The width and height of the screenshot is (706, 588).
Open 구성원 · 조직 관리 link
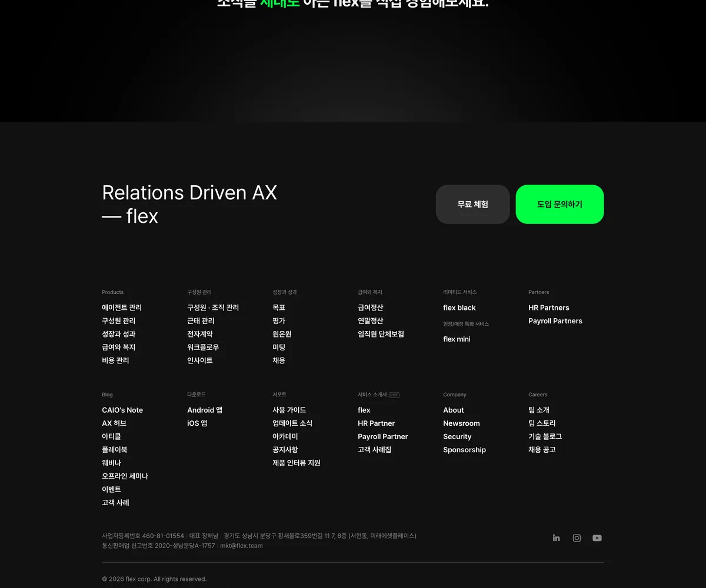click(x=213, y=308)
